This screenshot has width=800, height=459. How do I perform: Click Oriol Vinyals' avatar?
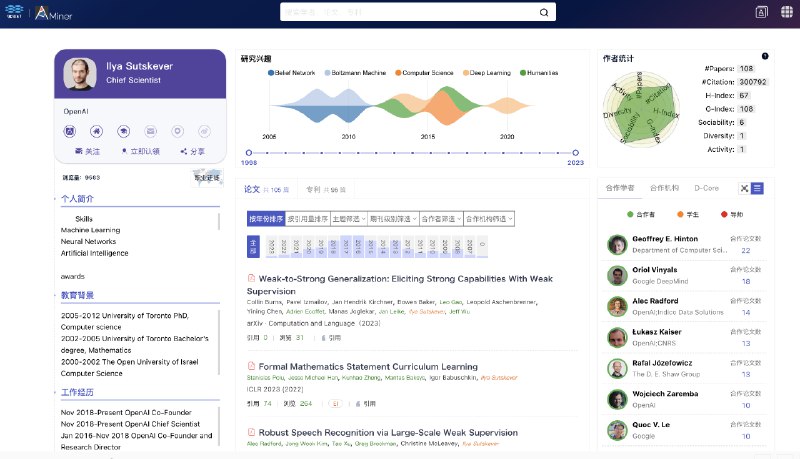coord(617,276)
